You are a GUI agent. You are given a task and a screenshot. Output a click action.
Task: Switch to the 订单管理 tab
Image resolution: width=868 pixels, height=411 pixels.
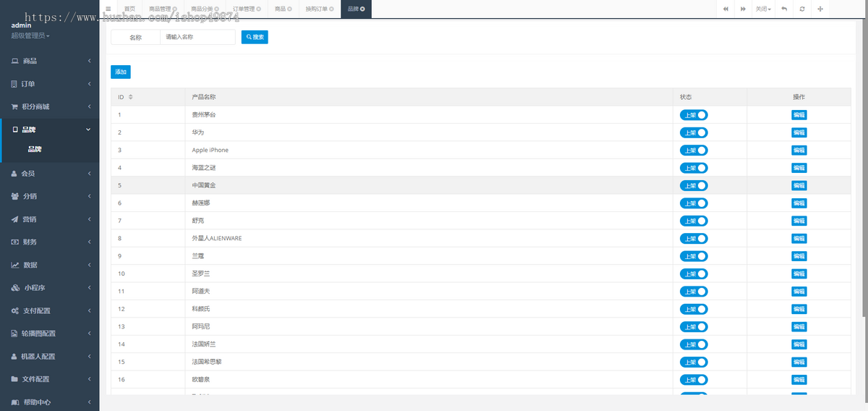pos(247,9)
